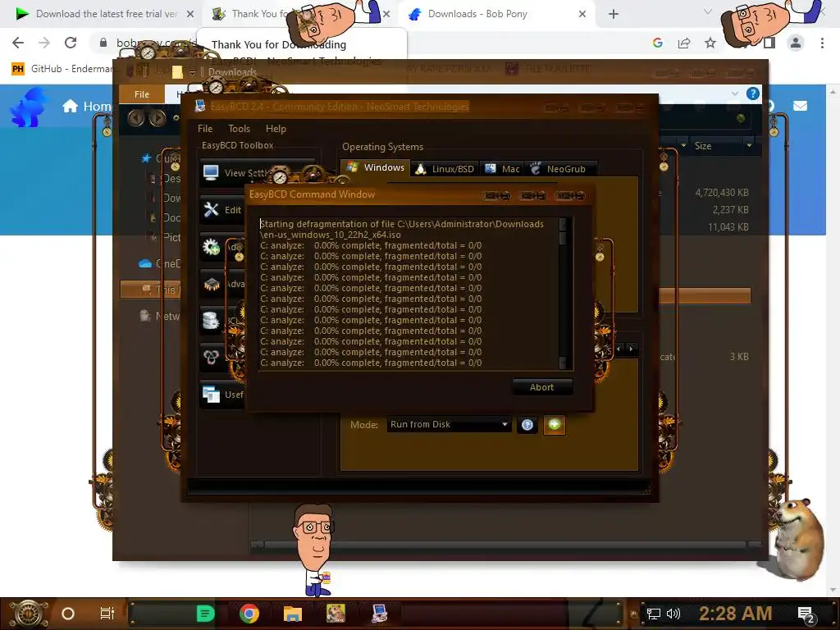The height and width of the screenshot is (630, 840).
Task: Click Chrome forward navigation arrow
Action: tap(44, 43)
